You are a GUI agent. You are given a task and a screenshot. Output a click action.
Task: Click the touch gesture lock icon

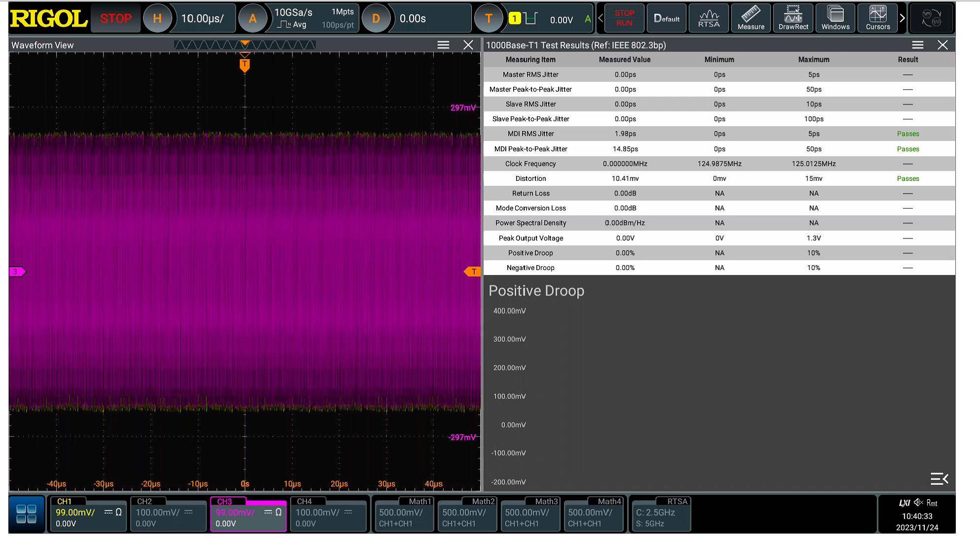(x=931, y=18)
